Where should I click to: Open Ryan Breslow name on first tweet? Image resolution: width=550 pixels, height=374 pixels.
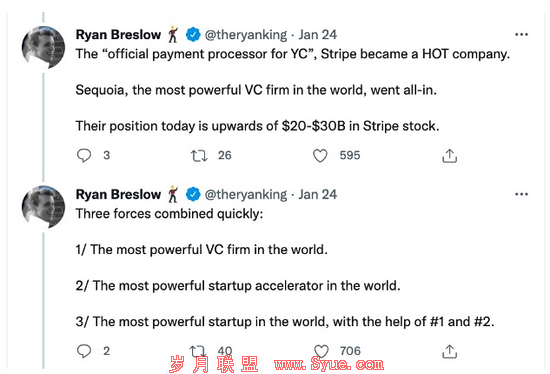pos(118,34)
